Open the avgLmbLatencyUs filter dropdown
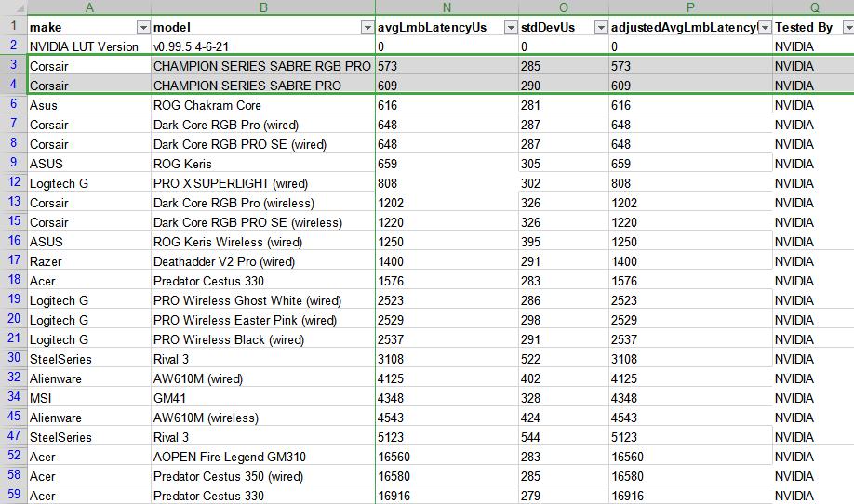854x504 pixels. coord(511,27)
